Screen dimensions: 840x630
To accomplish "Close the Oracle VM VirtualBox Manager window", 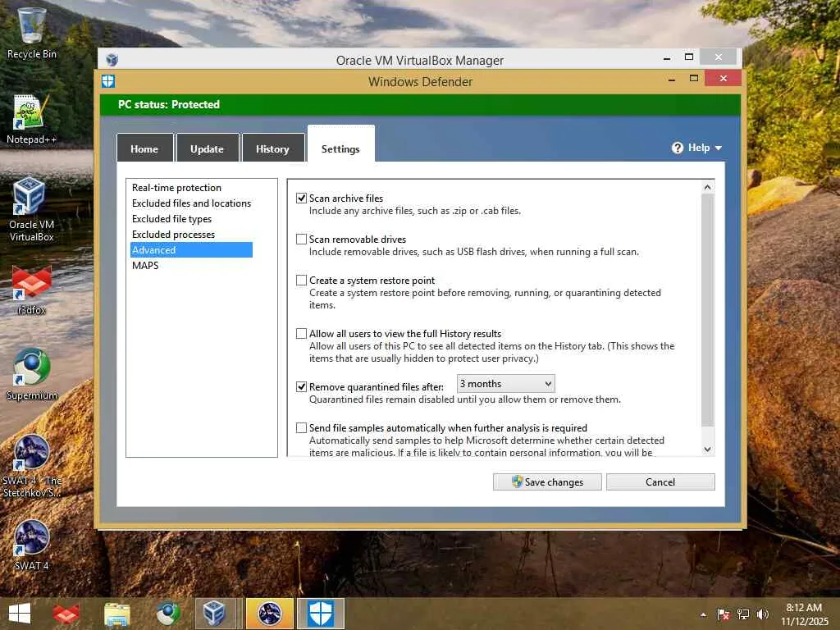I will click(x=719, y=57).
